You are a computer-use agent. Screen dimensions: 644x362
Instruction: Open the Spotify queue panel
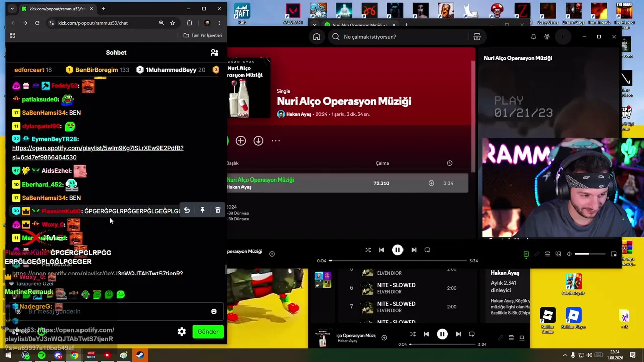548,254
